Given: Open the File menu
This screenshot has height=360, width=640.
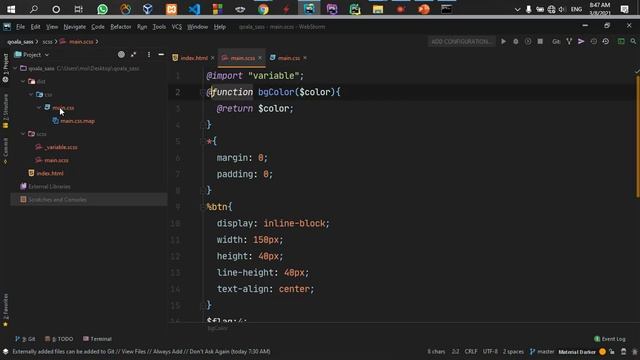Looking at the screenshot, I should (20, 27).
